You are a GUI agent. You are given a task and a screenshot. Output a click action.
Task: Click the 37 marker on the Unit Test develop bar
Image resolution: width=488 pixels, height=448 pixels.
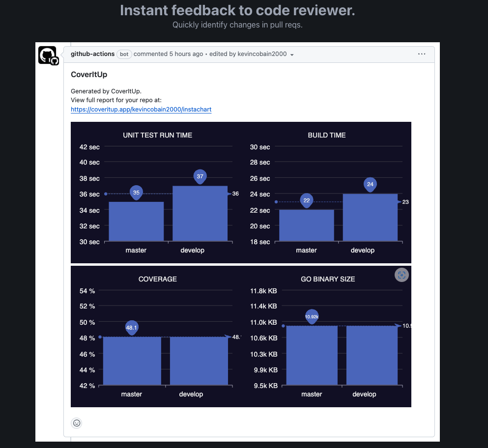(200, 176)
